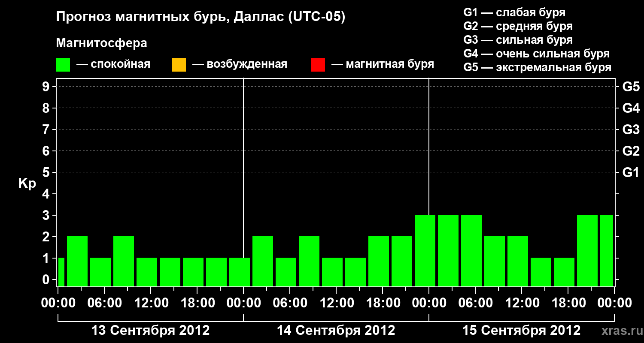Click the narrow first bar at 00:00 13 September

point(61,272)
